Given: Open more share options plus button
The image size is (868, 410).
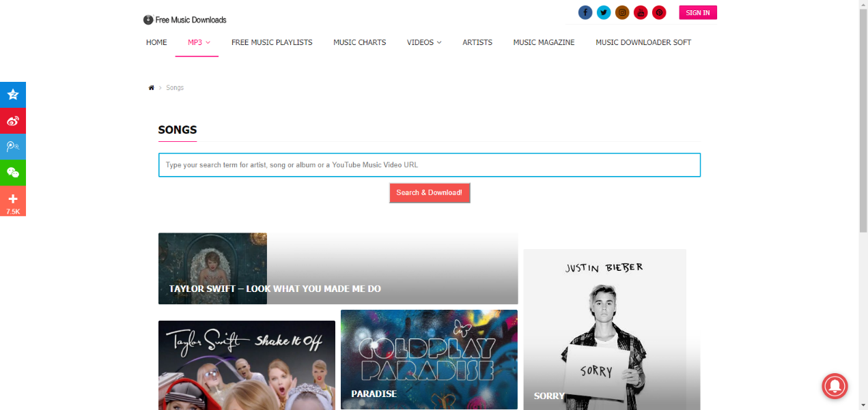Looking at the screenshot, I should tap(13, 201).
